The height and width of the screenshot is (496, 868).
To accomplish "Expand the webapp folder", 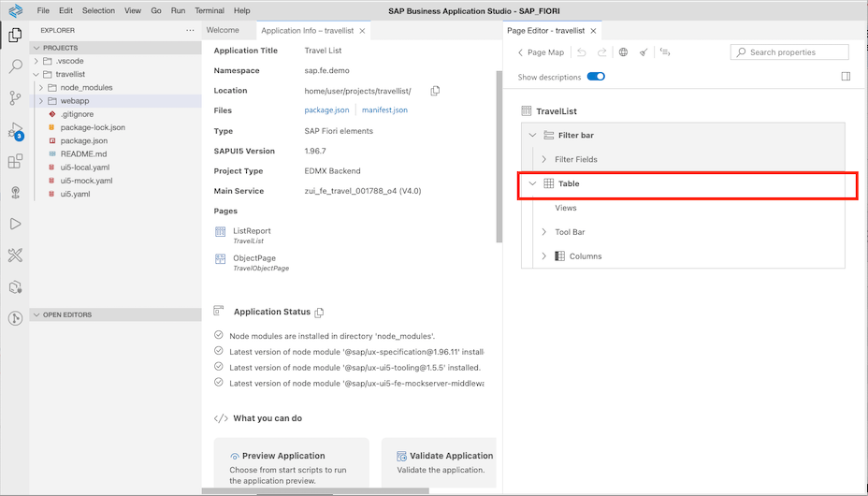I will tap(41, 101).
